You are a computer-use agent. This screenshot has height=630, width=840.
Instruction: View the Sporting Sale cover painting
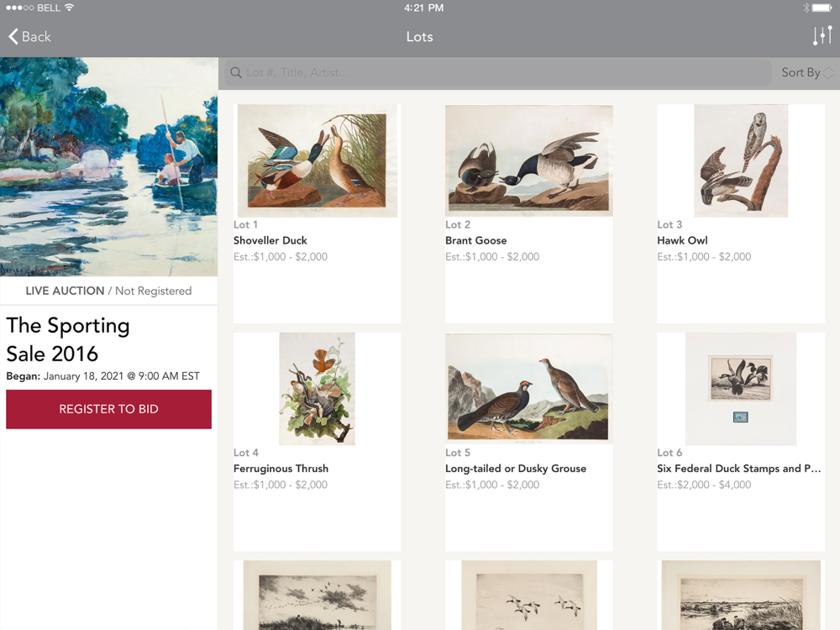[x=108, y=166]
